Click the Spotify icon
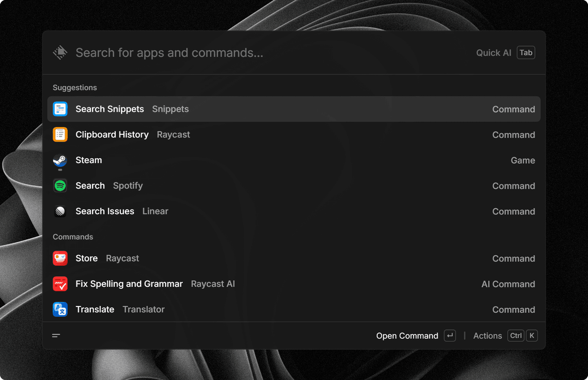The height and width of the screenshot is (380, 588). tap(60, 186)
